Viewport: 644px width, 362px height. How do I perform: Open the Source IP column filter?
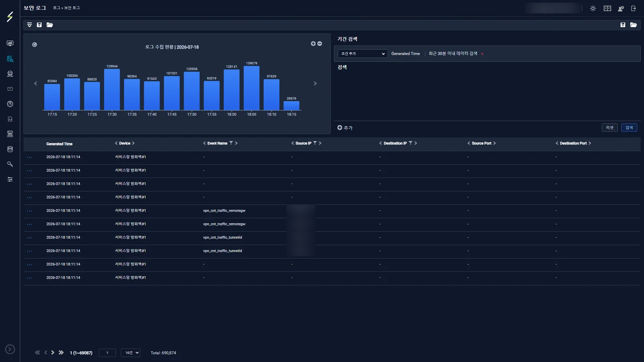tap(315, 143)
